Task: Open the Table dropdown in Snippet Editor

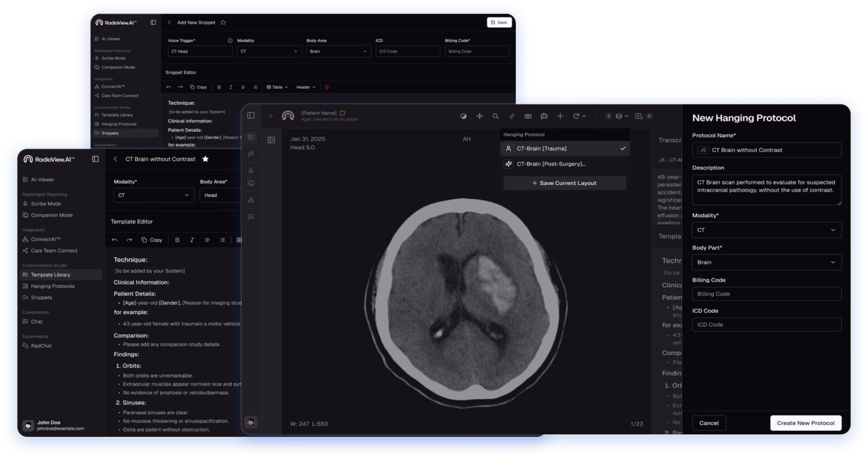Action: pos(277,87)
